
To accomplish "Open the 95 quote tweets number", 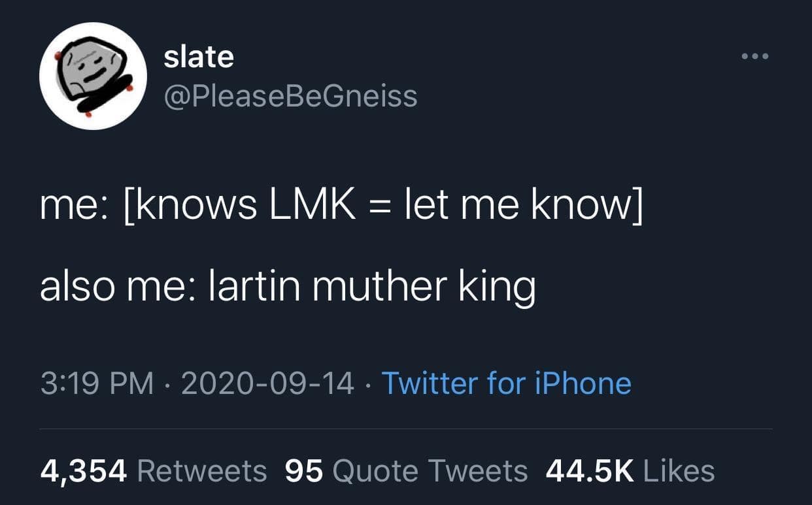I will click(304, 470).
